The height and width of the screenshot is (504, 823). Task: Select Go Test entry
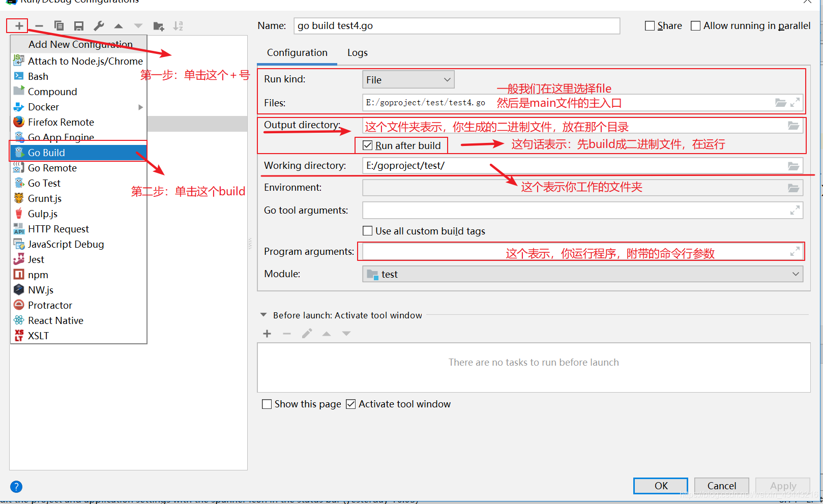tap(78, 183)
